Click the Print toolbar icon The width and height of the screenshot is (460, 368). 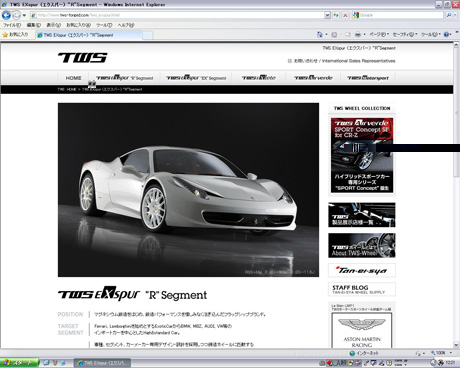tap(358, 35)
